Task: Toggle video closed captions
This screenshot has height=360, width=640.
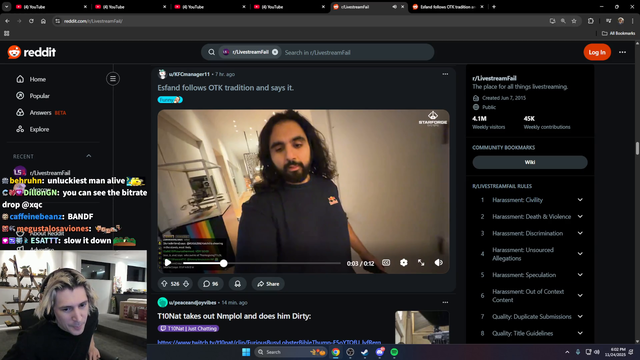Action: click(x=386, y=263)
